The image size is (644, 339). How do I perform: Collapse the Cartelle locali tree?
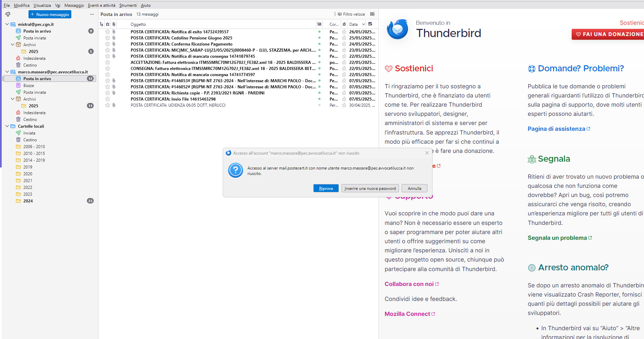coord(7,126)
